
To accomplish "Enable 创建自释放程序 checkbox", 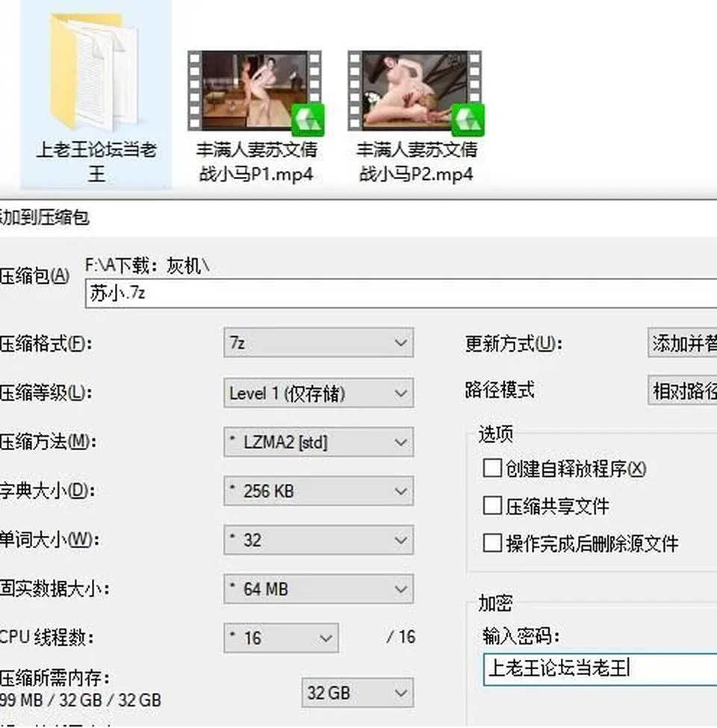I will 492,468.
